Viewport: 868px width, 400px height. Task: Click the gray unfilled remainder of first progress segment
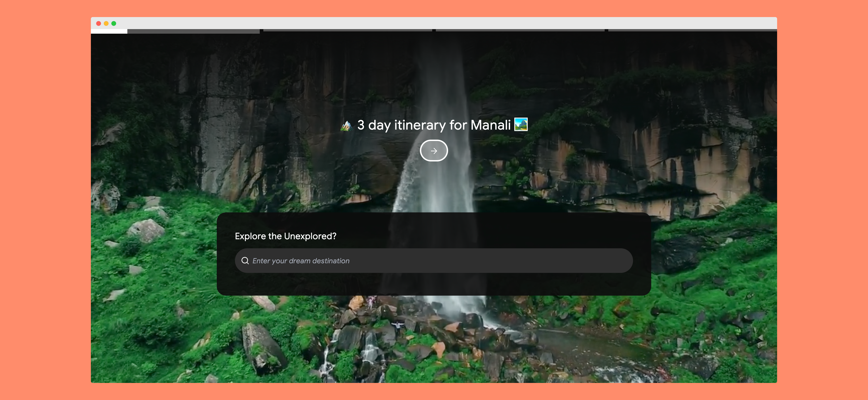coord(193,31)
